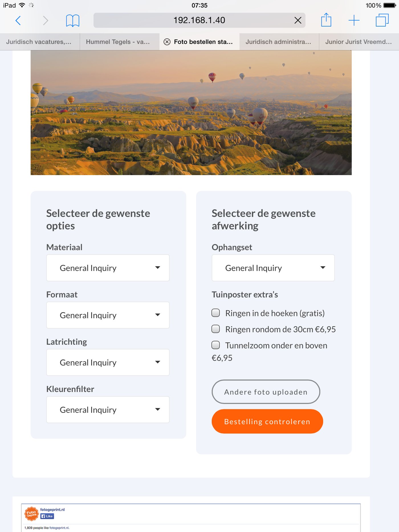Click the Safari back navigation arrow

(18, 20)
